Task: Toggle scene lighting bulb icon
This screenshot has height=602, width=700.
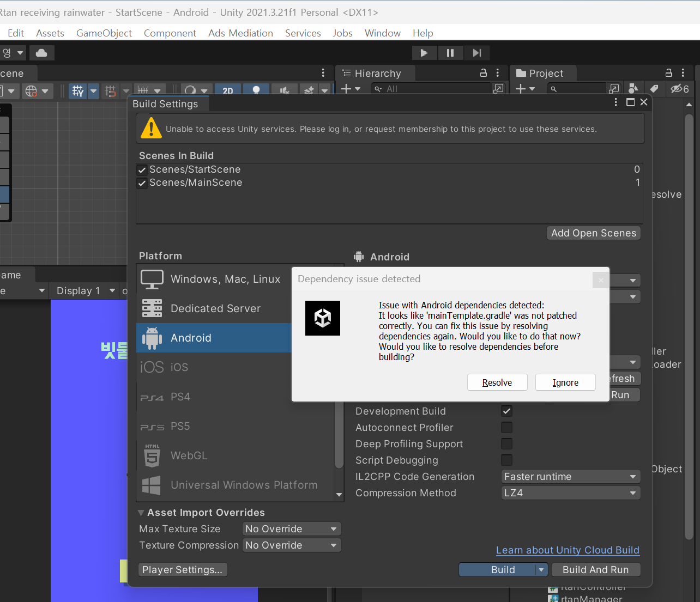Action: click(x=256, y=90)
